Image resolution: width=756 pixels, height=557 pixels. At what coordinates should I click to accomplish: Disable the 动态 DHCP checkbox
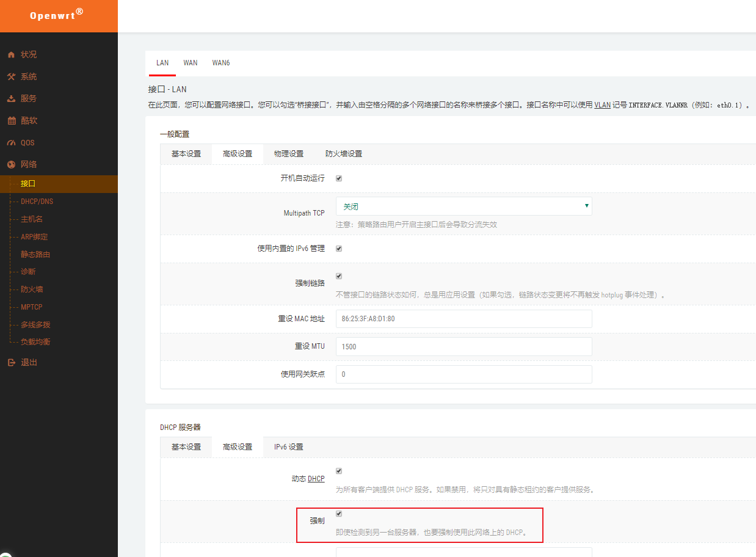339,470
